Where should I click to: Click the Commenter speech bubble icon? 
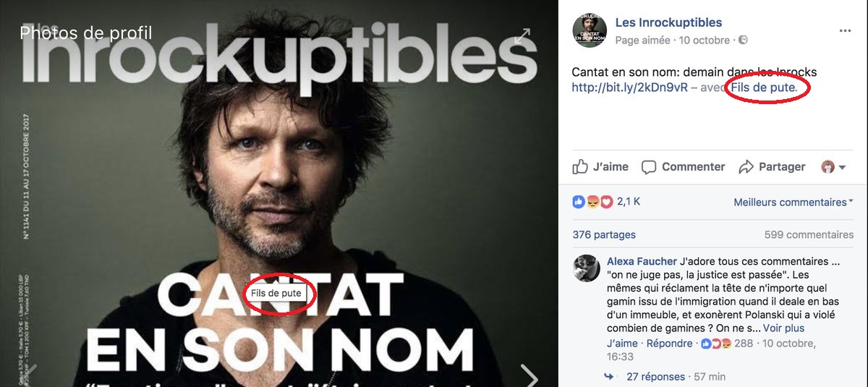pyautogui.click(x=649, y=167)
